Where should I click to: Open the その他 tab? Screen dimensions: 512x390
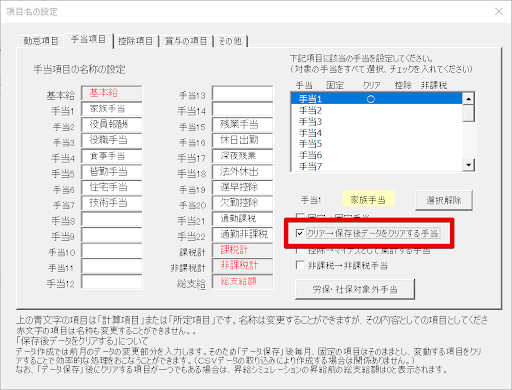(230, 41)
